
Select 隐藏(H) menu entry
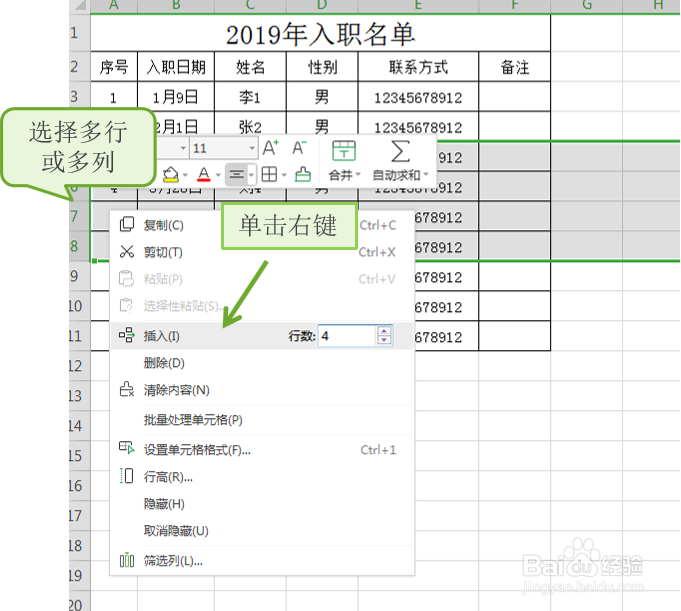262,504
